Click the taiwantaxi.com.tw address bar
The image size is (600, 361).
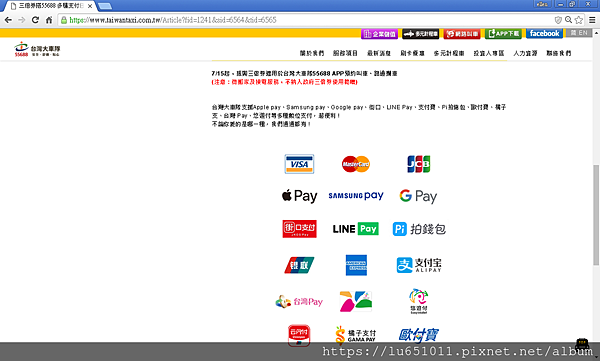coord(306,20)
